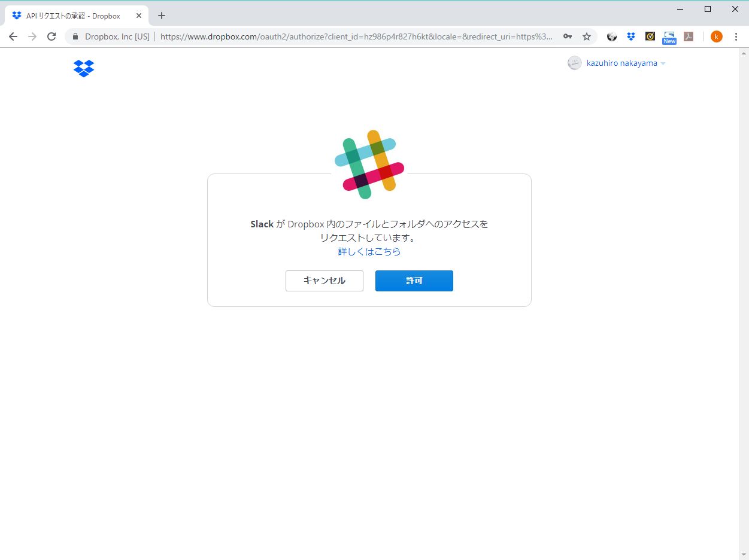Bookmark this page with the star icon
This screenshot has height=560, width=749.
tap(587, 36)
